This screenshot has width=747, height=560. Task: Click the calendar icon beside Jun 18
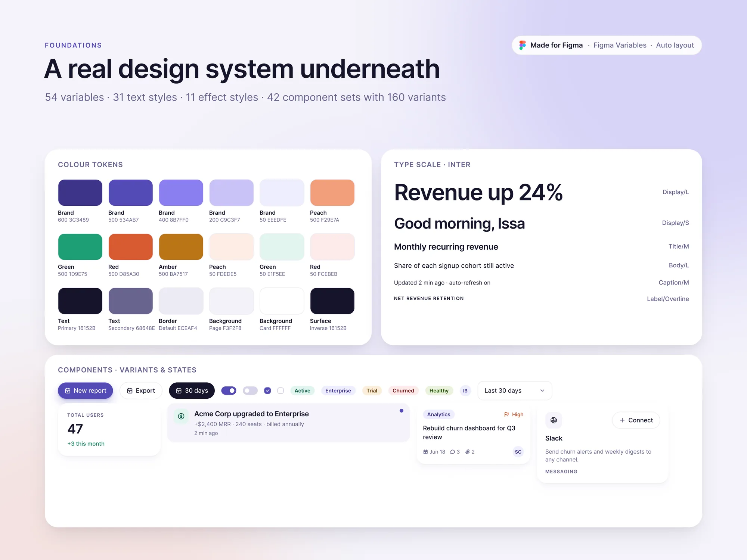pyautogui.click(x=425, y=452)
